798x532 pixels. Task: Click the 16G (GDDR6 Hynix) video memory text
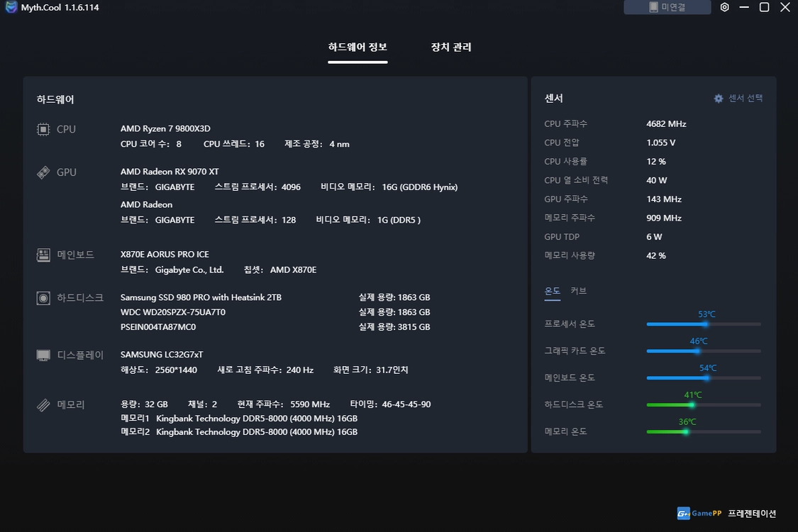point(419,187)
